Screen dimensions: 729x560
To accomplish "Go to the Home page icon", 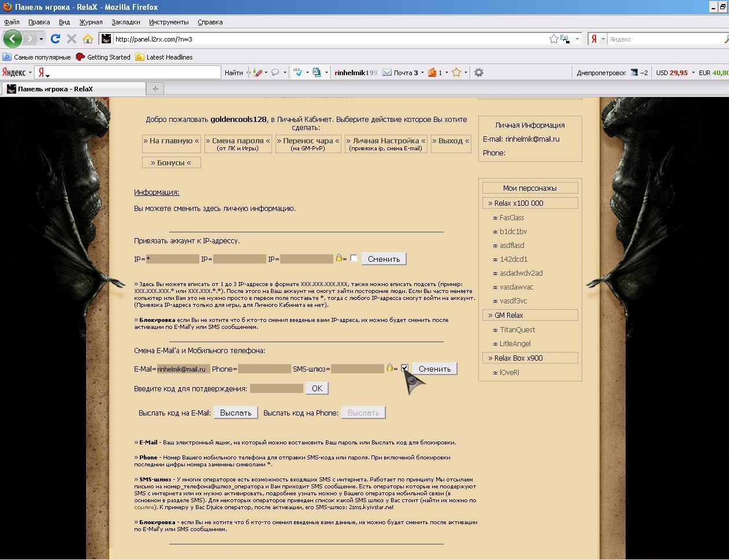I will (88, 39).
